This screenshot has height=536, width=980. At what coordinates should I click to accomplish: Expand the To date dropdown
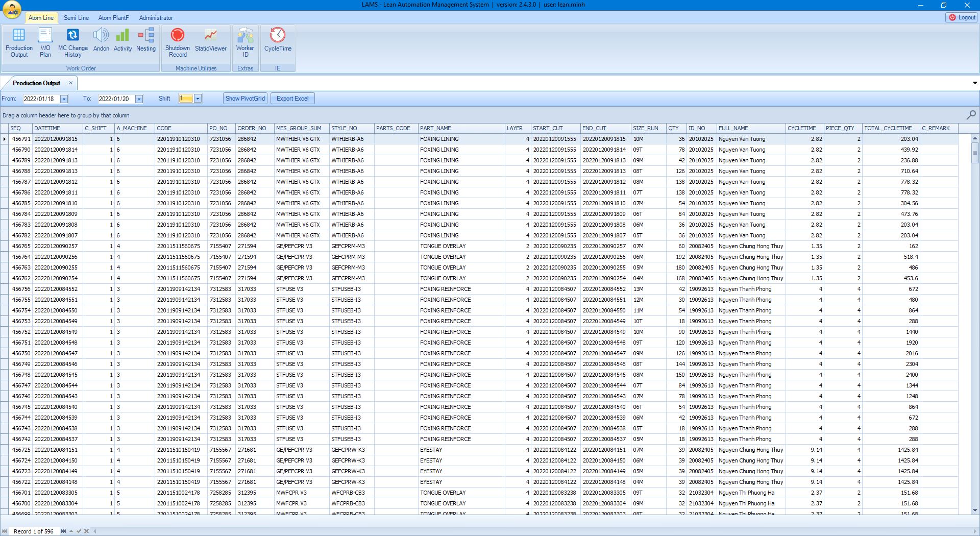(139, 99)
